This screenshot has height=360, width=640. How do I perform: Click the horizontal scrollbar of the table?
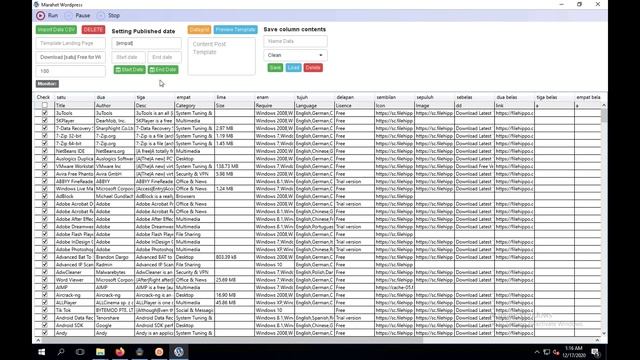(x=232, y=340)
